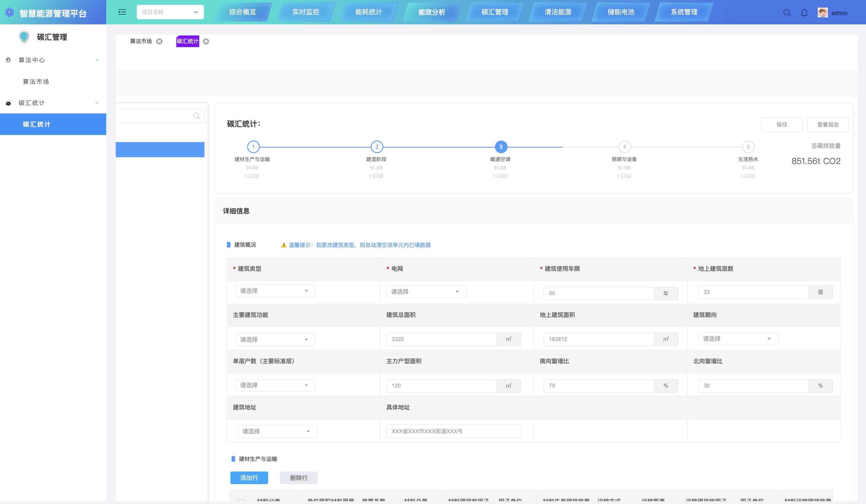Open the 储能电池 navigation tab
The width and height of the screenshot is (866, 504).
pos(620,12)
